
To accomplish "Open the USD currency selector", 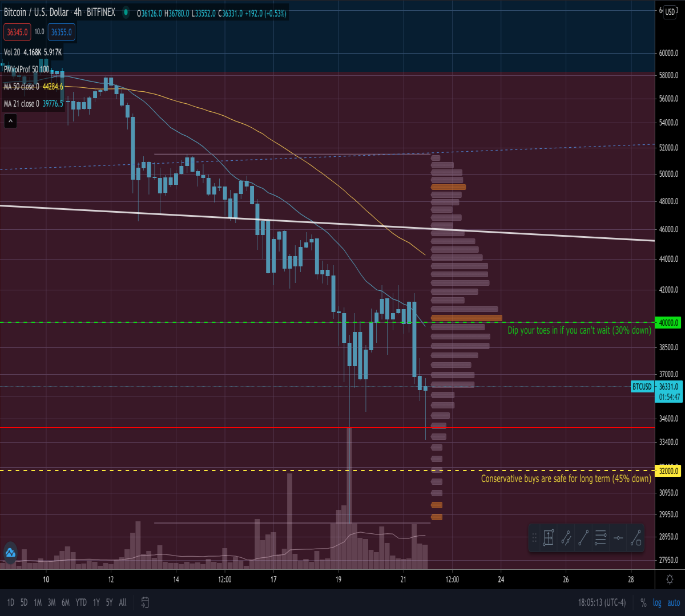I will pos(670,12).
